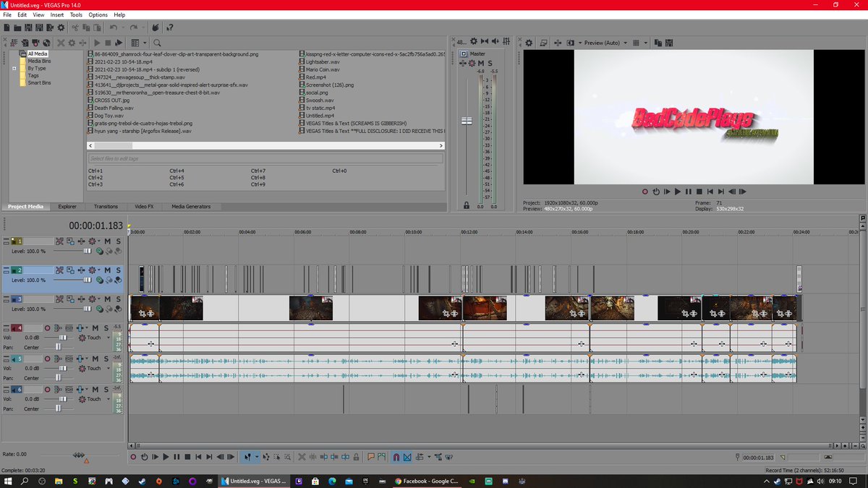The width and height of the screenshot is (868, 488).
Task: Expand the By Type tree node
Action: tap(14, 68)
